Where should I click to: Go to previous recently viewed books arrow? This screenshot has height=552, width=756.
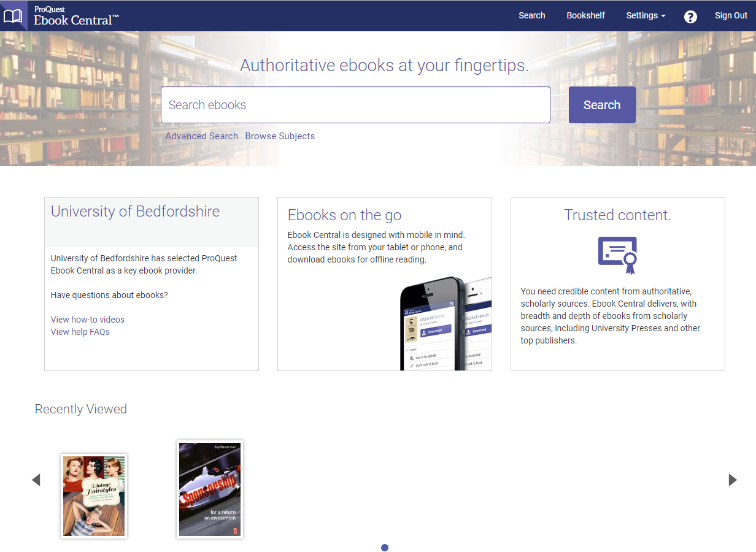click(x=36, y=480)
